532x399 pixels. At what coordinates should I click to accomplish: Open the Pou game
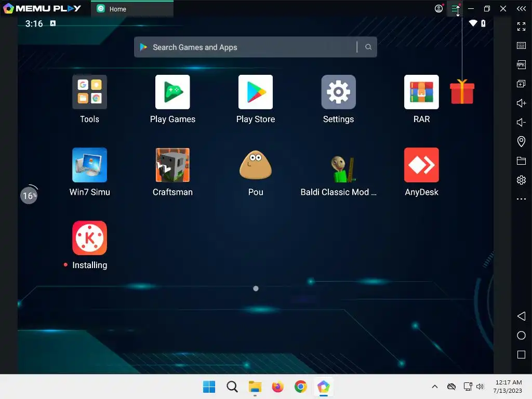pos(256,165)
